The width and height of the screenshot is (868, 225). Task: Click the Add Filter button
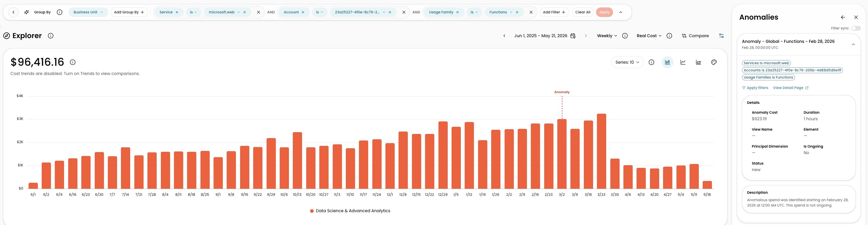coord(554,12)
